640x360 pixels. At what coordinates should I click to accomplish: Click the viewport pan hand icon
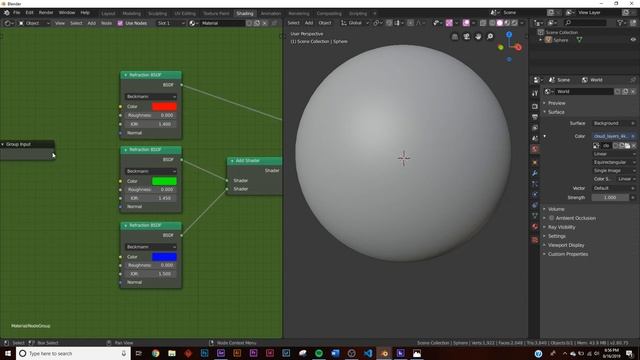point(478,37)
